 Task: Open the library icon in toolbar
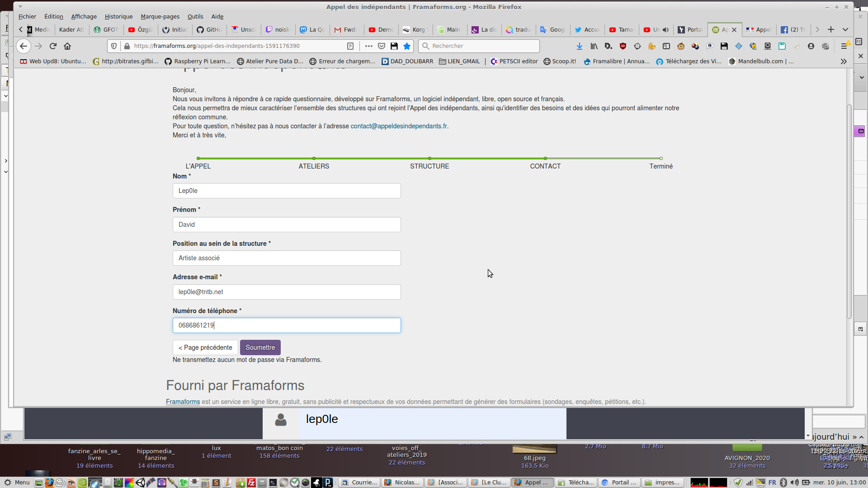594,46
